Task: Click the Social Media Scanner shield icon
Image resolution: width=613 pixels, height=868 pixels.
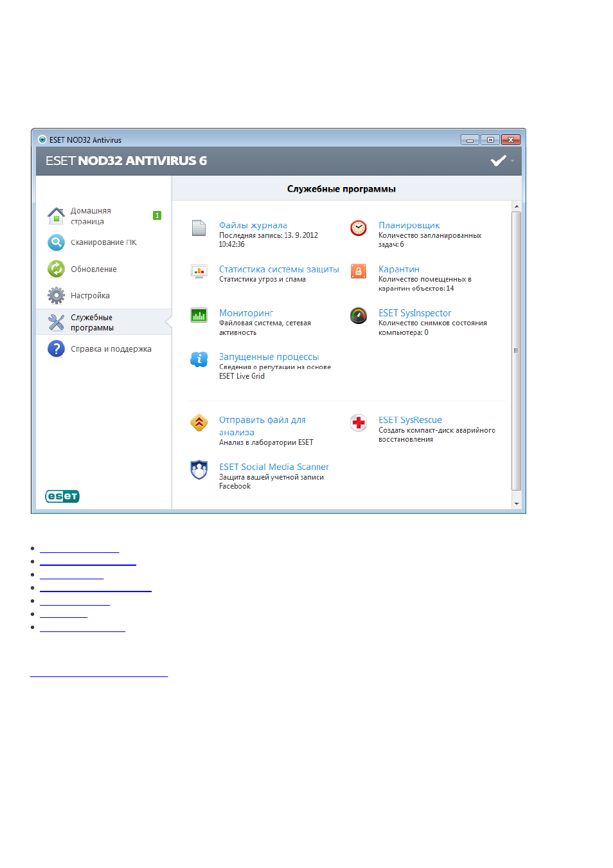Action: 199,469
